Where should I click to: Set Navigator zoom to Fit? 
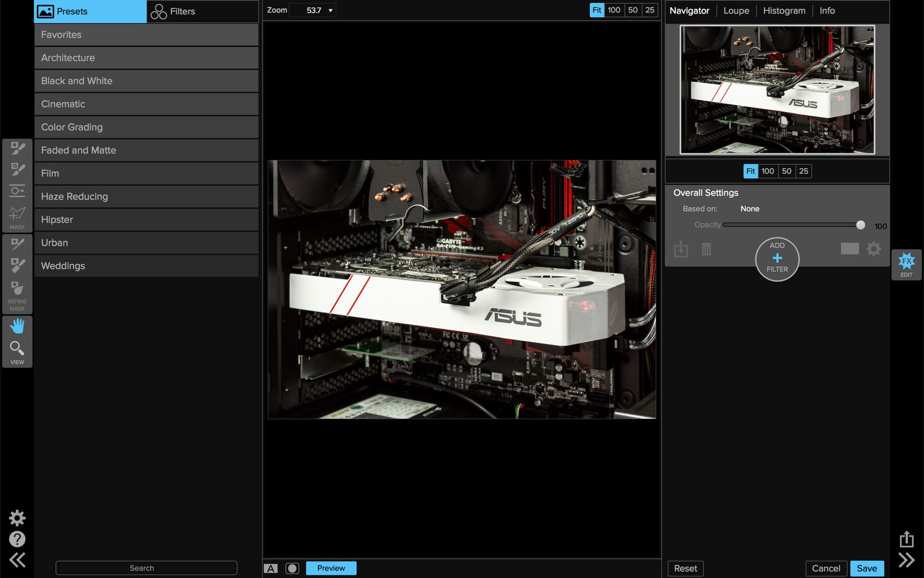coord(750,171)
